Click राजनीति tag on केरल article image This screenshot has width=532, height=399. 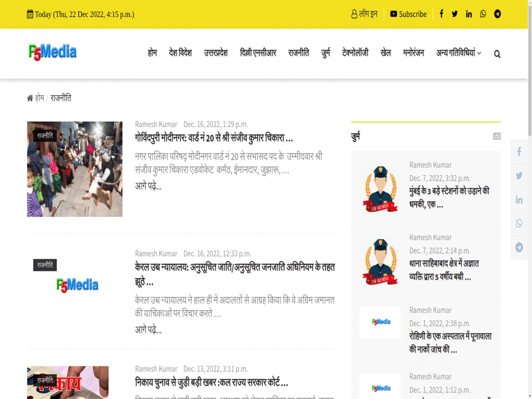(x=45, y=265)
